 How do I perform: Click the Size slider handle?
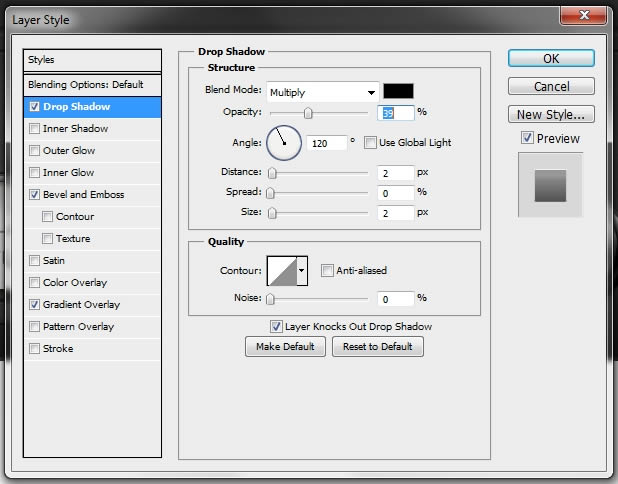click(272, 213)
